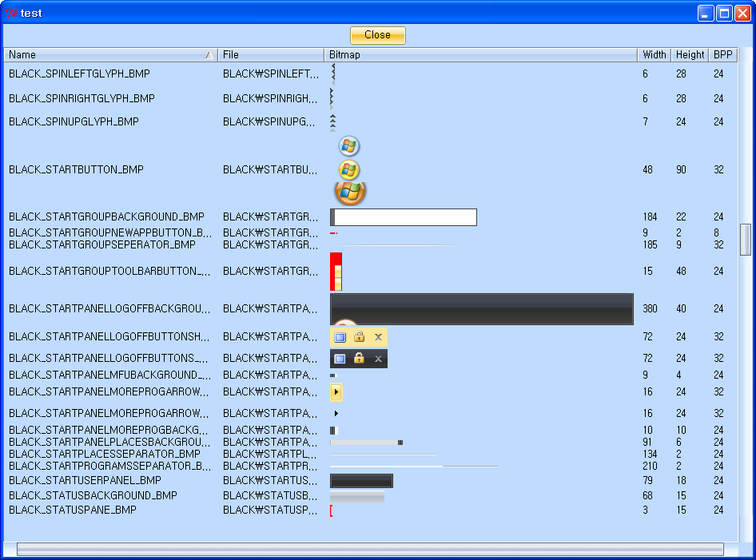This screenshot has height=560, width=756.
Task: Click the Height column header
Action: (x=690, y=55)
